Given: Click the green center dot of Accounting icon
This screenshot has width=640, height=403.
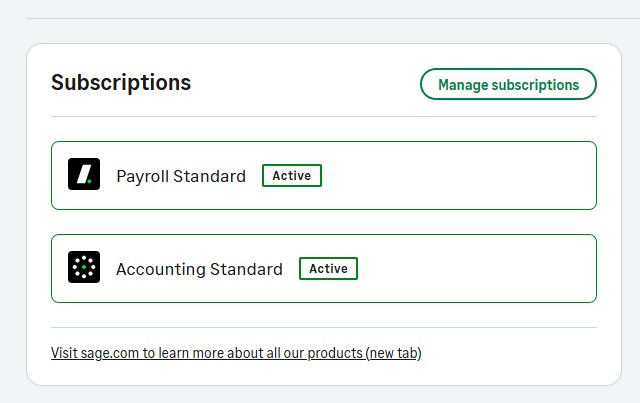Looking at the screenshot, I should coord(84,267).
